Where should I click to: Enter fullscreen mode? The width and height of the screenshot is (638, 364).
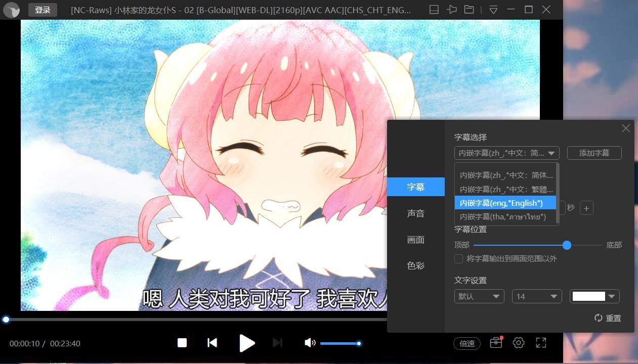click(x=541, y=343)
